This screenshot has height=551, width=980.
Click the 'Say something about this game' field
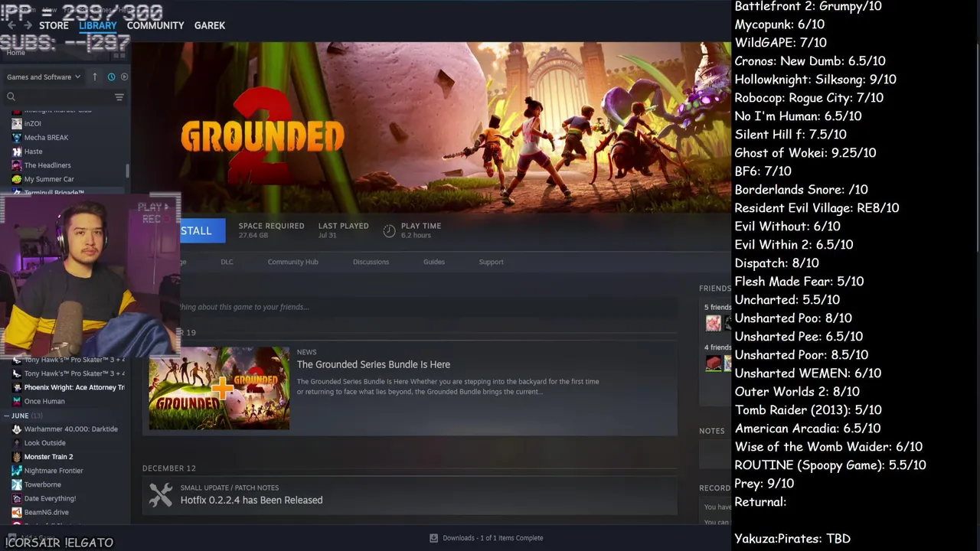[427, 307]
